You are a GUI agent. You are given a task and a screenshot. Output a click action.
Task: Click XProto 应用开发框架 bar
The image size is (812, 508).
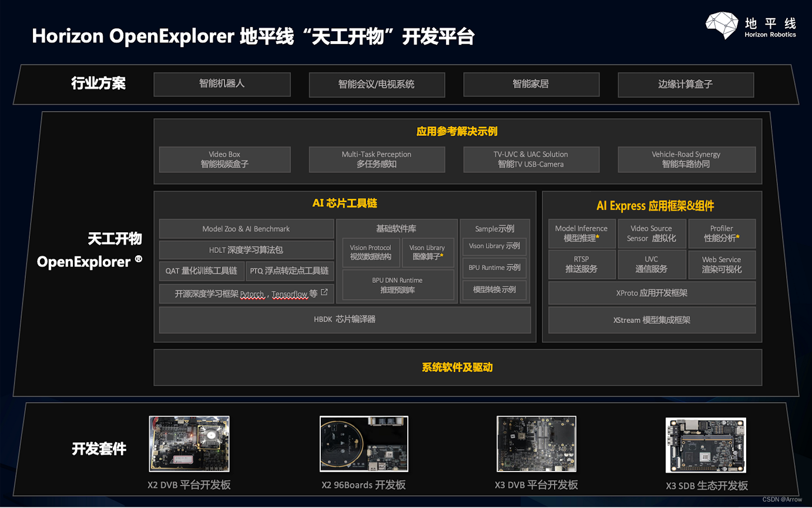(x=652, y=293)
